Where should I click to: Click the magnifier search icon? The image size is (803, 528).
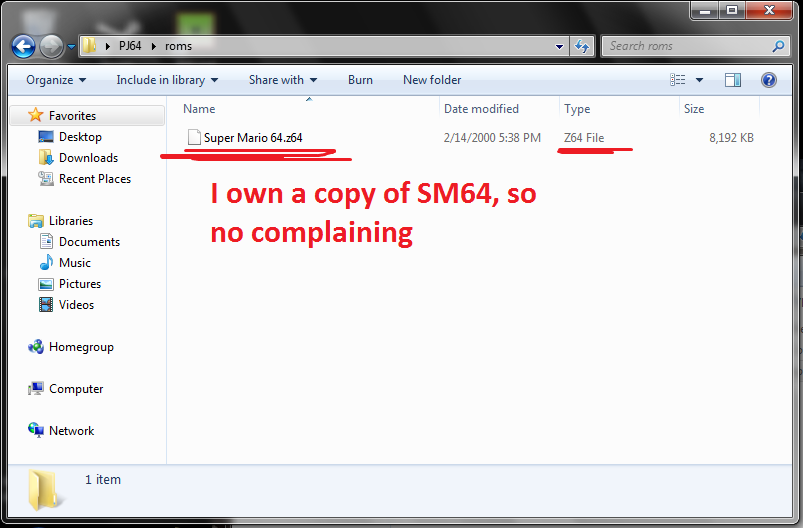[778, 46]
